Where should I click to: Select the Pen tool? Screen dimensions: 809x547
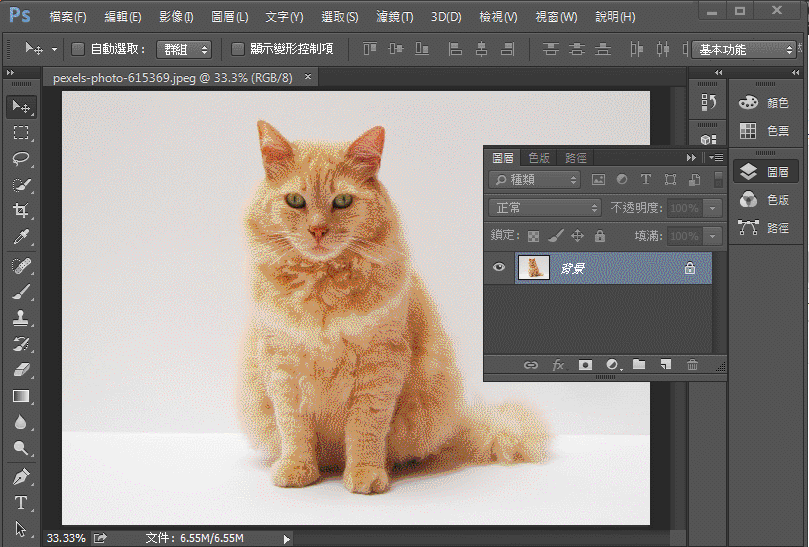21,476
